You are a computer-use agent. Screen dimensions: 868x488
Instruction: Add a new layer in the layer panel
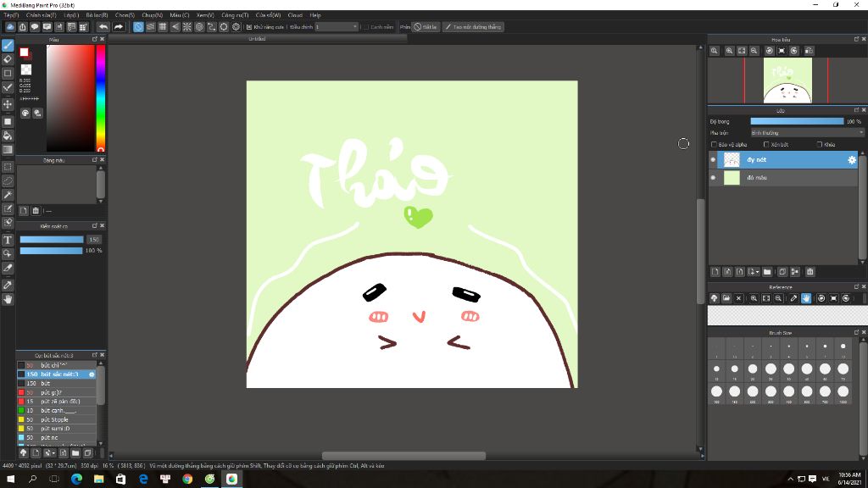pos(715,272)
